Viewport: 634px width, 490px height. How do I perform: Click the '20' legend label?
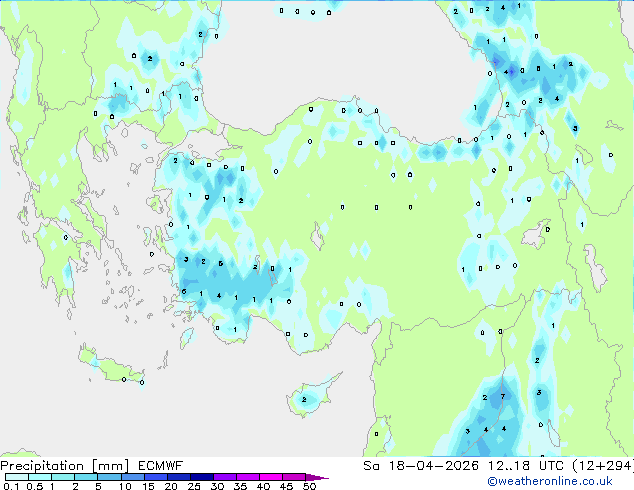tap(171, 486)
